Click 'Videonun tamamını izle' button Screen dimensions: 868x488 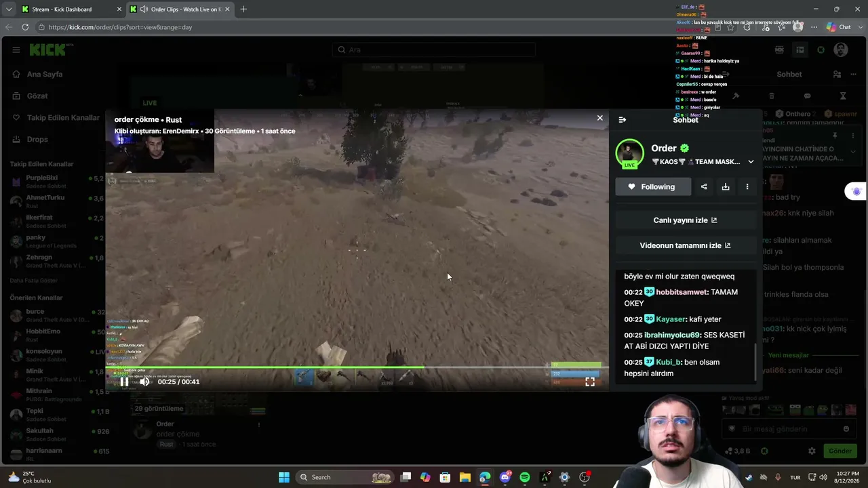[685, 245]
